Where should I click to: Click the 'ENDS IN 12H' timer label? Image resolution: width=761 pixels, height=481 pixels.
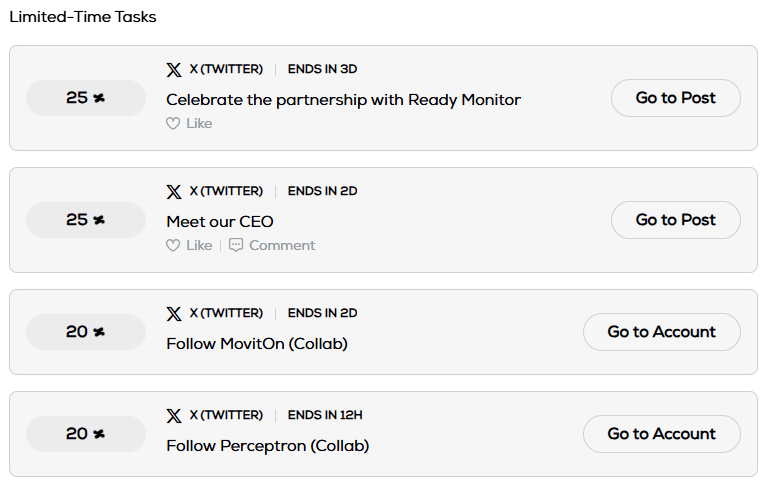coord(324,416)
